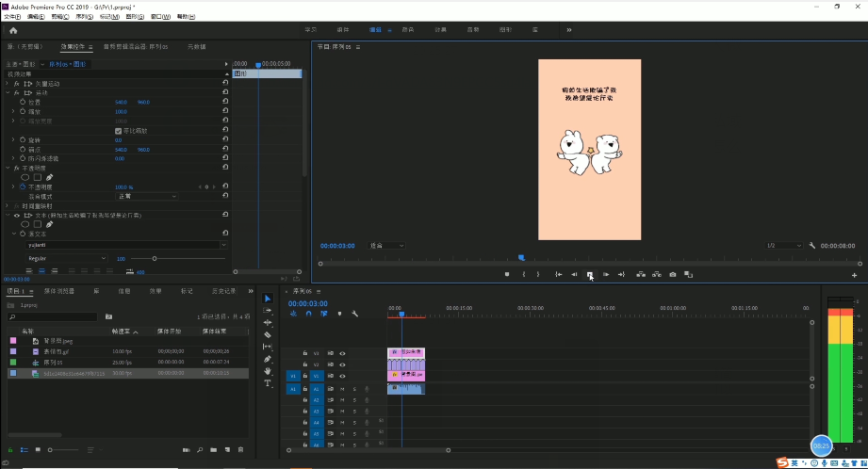
Task: Step forward one frame
Action: click(606, 274)
